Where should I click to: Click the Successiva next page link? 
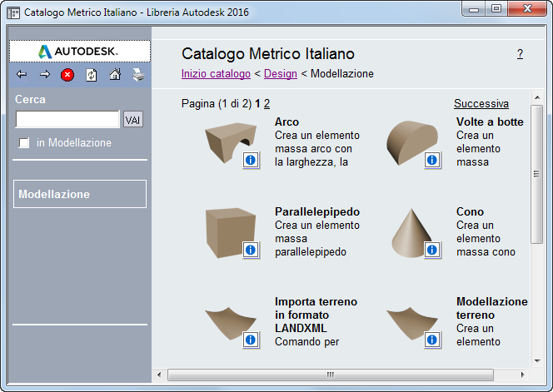481,104
